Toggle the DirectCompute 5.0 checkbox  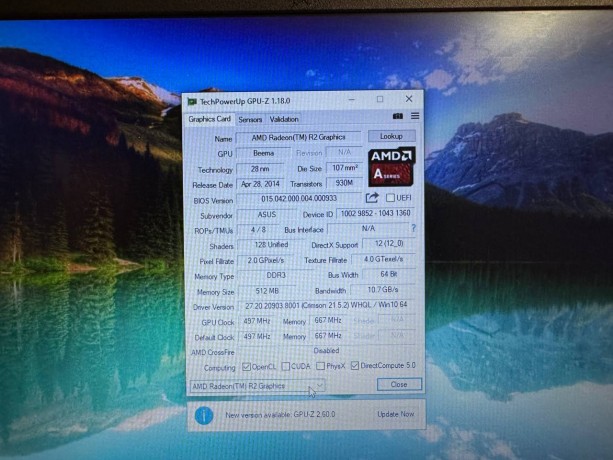pos(355,365)
